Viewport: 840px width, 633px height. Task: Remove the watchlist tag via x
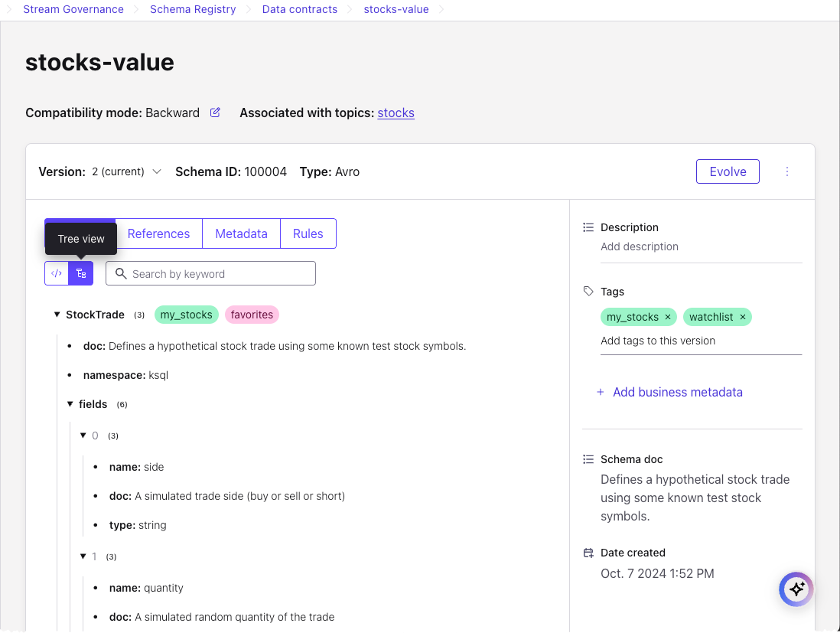coord(742,317)
